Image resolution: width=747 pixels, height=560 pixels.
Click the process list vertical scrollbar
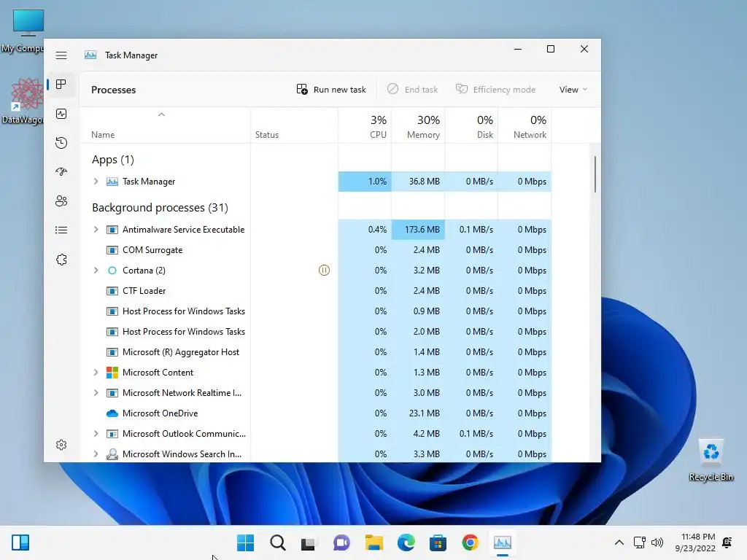point(595,174)
